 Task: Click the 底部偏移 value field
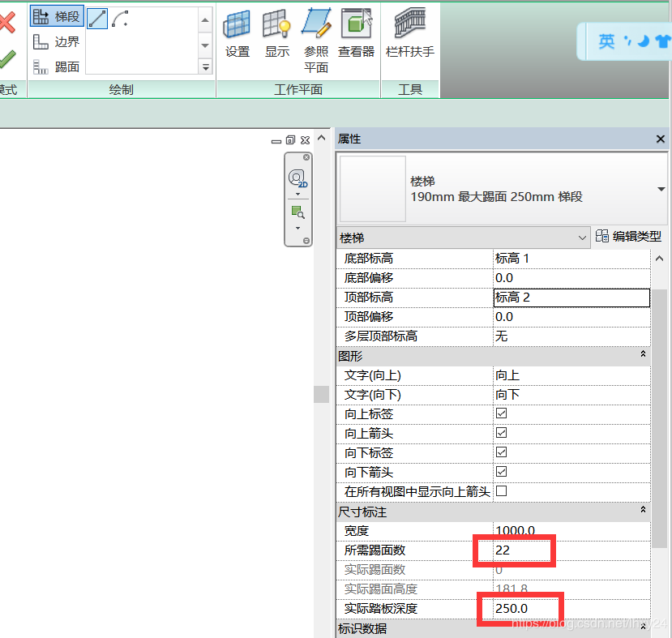tap(571, 278)
